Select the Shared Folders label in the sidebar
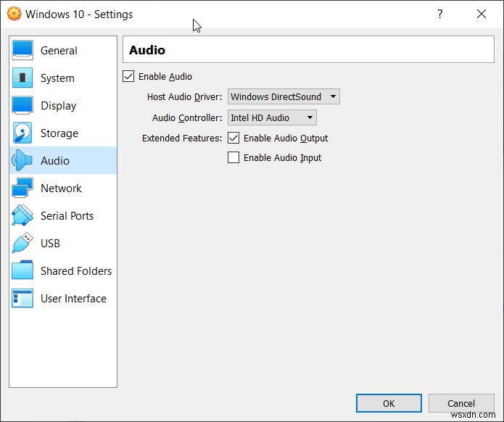Viewport: 504px width, 422px height. [76, 271]
